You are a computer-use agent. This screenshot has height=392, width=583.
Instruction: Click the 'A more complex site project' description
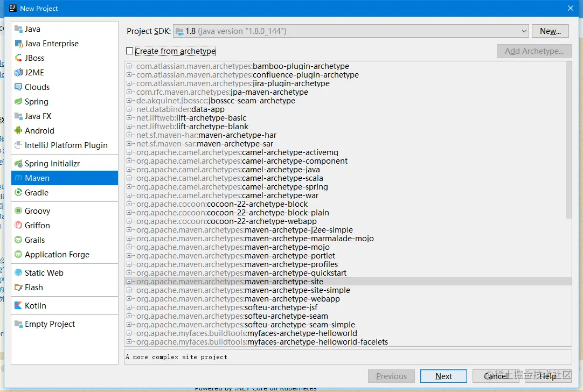click(176, 357)
